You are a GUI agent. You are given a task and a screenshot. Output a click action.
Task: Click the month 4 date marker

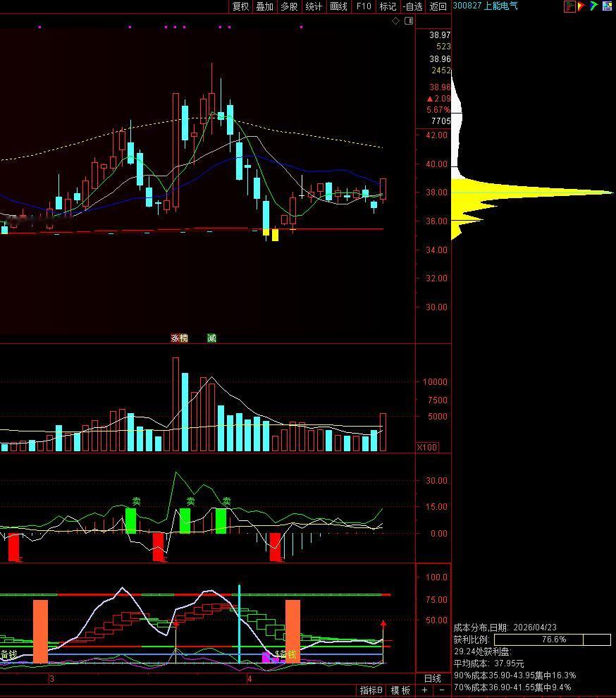[x=250, y=679]
